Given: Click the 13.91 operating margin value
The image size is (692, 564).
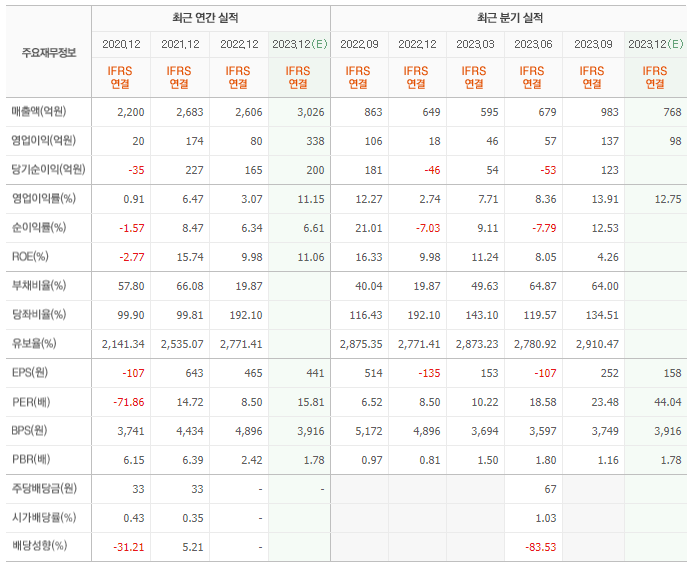Looking at the screenshot, I should [x=605, y=199].
